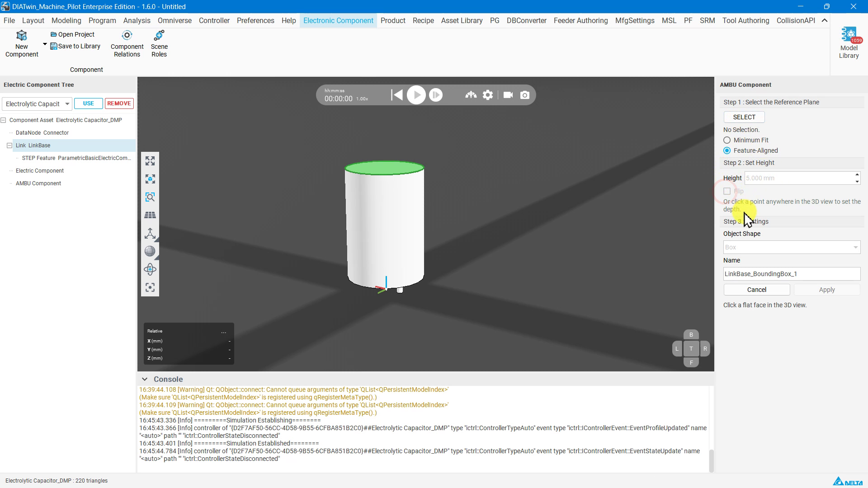Open the Omniverse tab
This screenshot has width=868, height=488.
tap(175, 20)
